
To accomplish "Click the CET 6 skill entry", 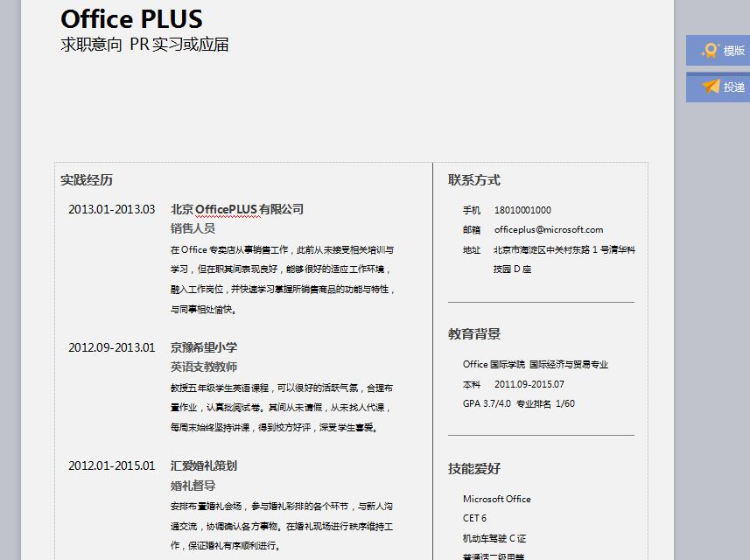I will pos(474,518).
